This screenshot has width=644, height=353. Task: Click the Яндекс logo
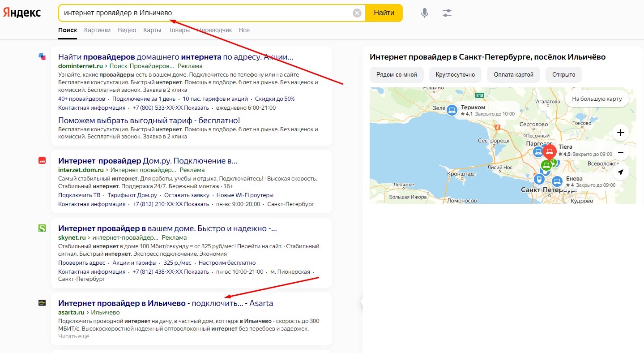tap(22, 13)
